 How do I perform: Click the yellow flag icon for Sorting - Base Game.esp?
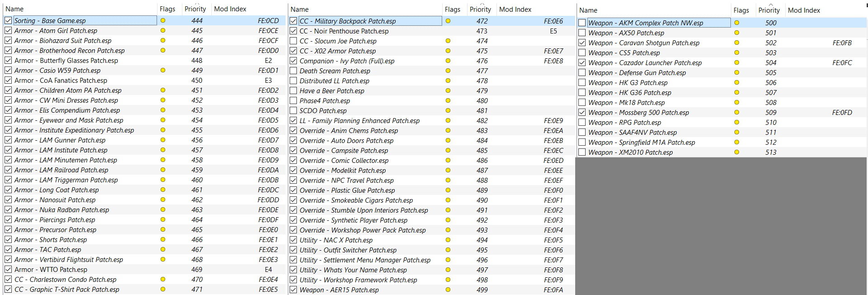[163, 20]
